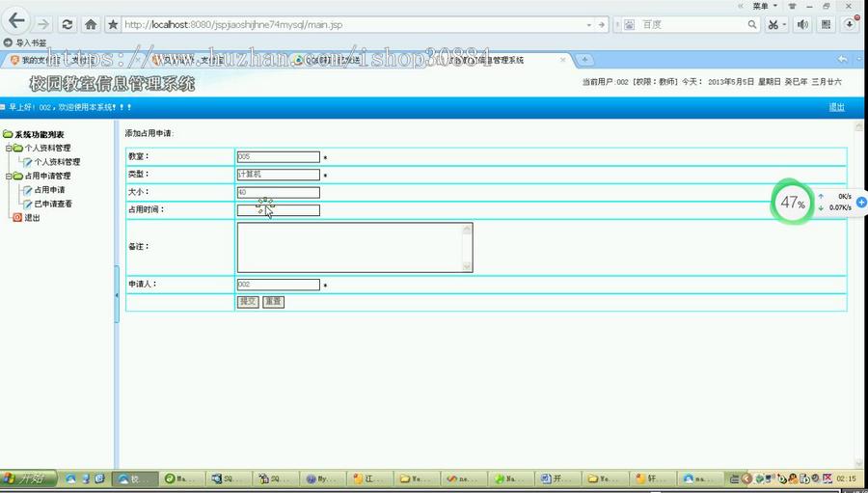This screenshot has height=493, width=868.
Task: Reload the page with refresh icon
Action: coord(67,24)
